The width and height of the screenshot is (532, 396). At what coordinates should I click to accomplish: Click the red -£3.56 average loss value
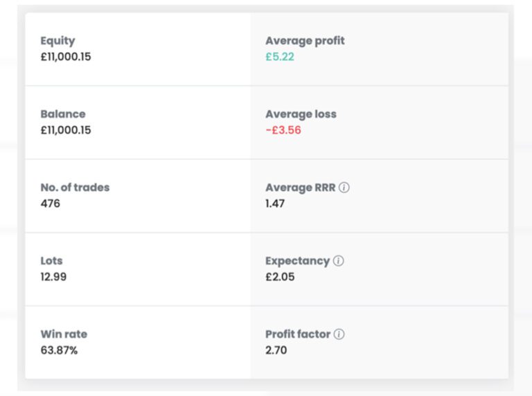(x=283, y=130)
